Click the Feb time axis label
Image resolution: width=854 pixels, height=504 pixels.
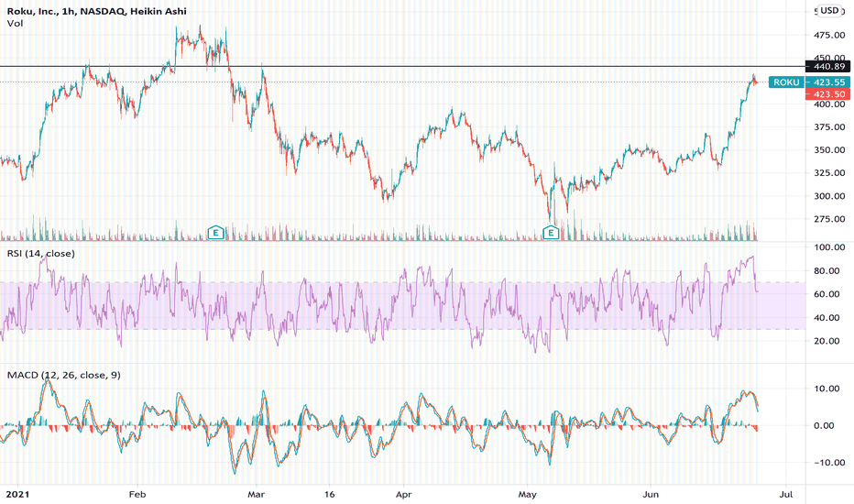pyautogui.click(x=137, y=495)
